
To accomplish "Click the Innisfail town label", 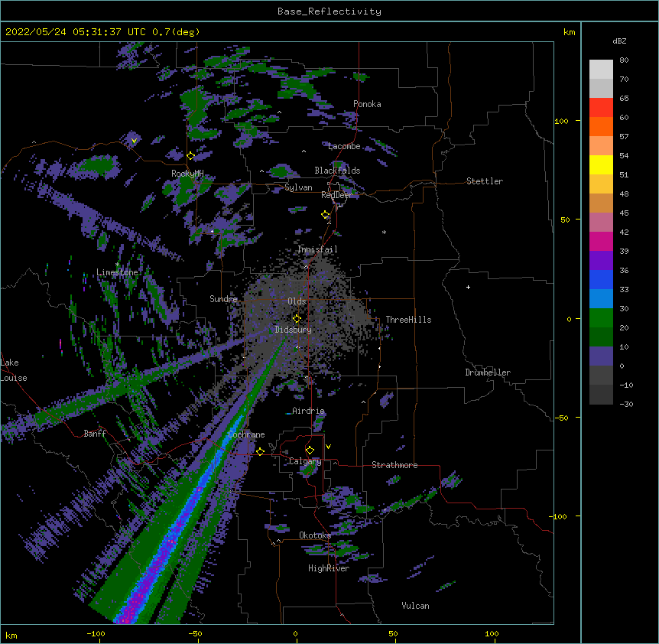I will pos(317,249).
